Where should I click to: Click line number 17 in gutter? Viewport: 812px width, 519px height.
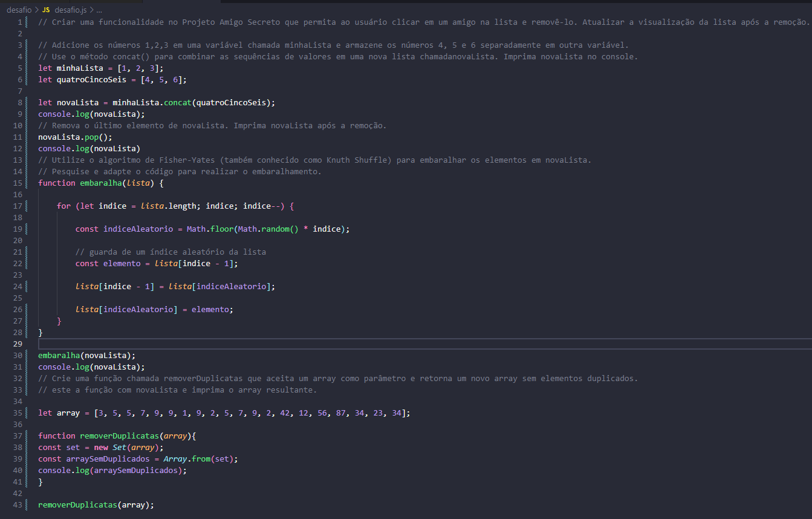(18, 206)
